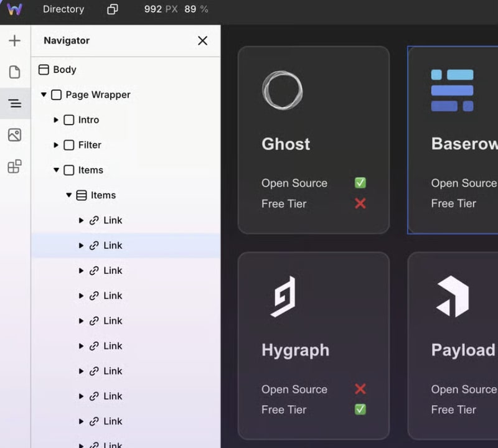Select the highlighted Link item in Navigator
The height and width of the screenshot is (448, 498).
(x=113, y=246)
